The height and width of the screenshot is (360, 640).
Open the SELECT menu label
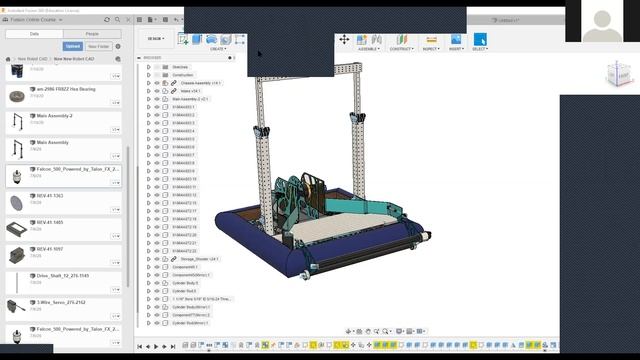coord(480,49)
